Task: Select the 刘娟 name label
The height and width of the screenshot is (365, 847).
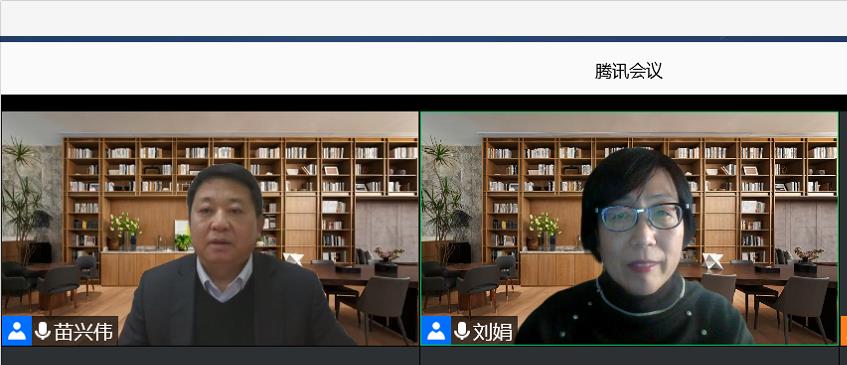Action: (x=492, y=332)
